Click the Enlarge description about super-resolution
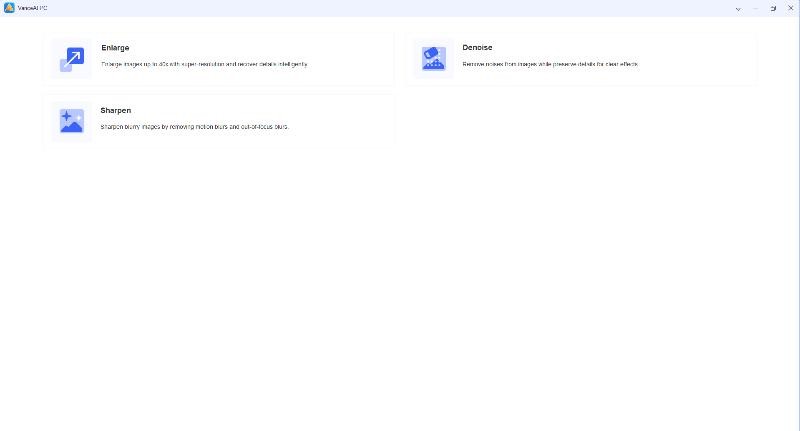800x431 pixels. click(x=204, y=64)
